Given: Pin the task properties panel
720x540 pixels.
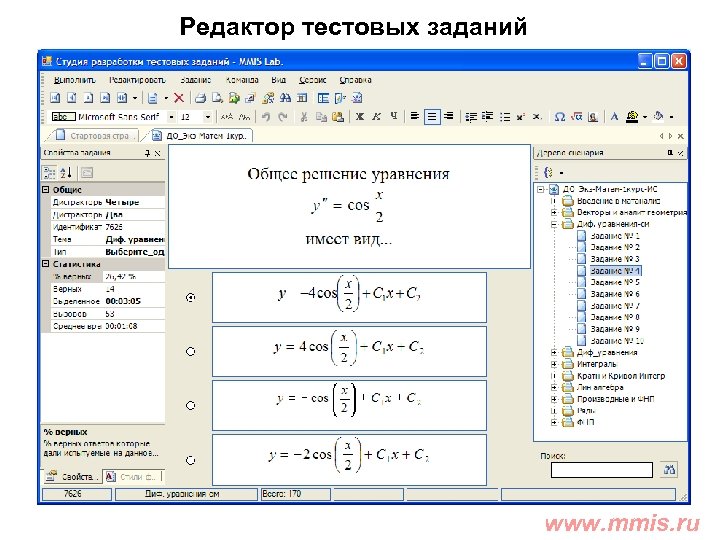Looking at the screenshot, I should 147,153.
